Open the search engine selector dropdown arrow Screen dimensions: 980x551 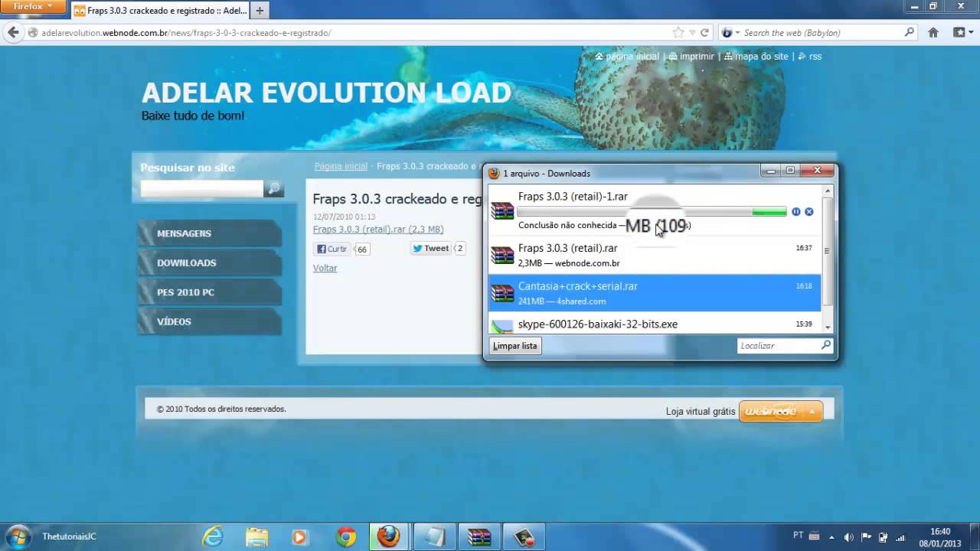738,33
